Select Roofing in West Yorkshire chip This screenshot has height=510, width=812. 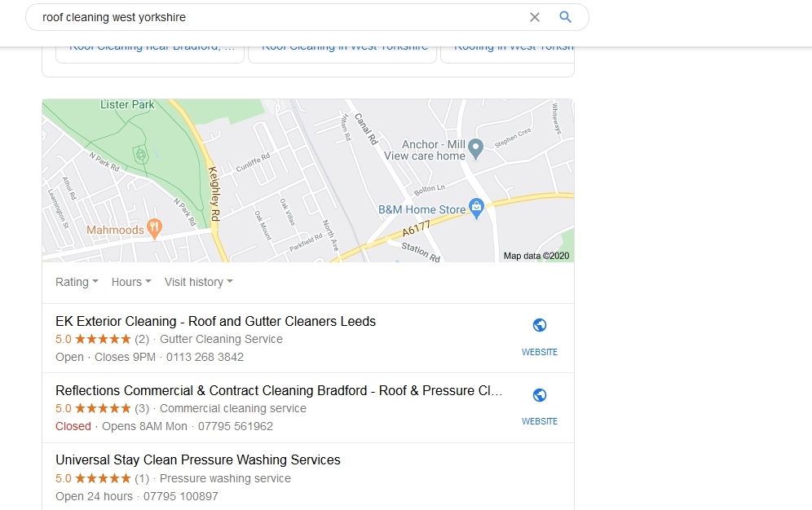coord(507,55)
